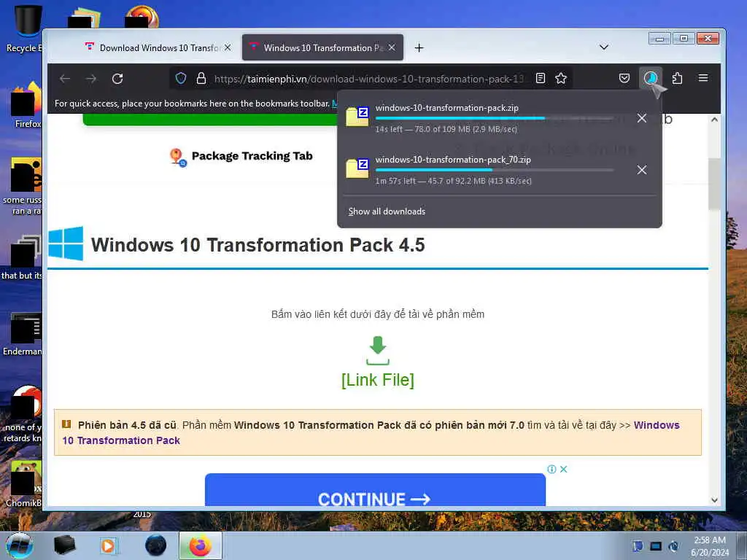Click the page scrollbar down arrow
The width and height of the screenshot is (747, 560).
[714, 500]
